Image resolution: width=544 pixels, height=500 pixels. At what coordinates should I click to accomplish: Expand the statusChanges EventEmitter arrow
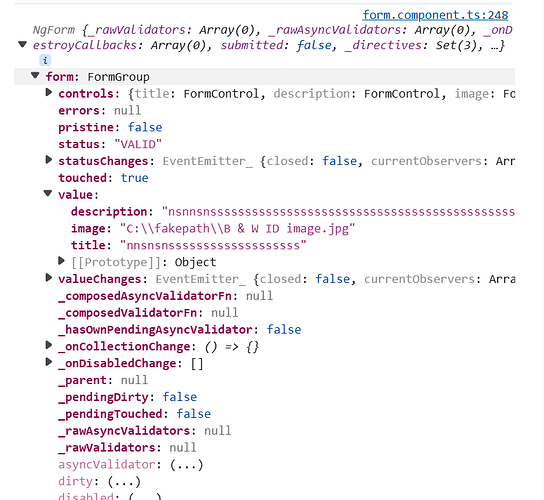click(x=49, y=160)
